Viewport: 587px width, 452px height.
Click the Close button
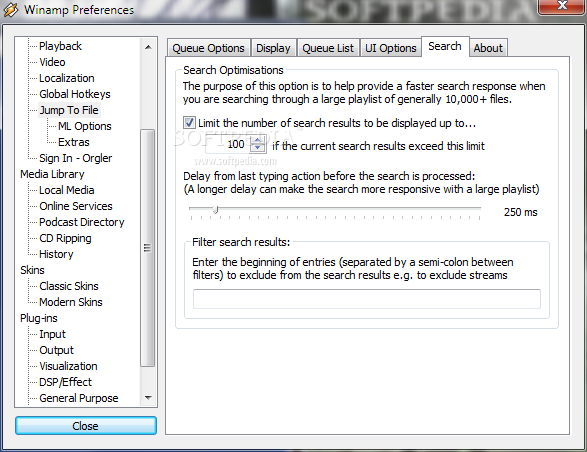click(86, 426)
